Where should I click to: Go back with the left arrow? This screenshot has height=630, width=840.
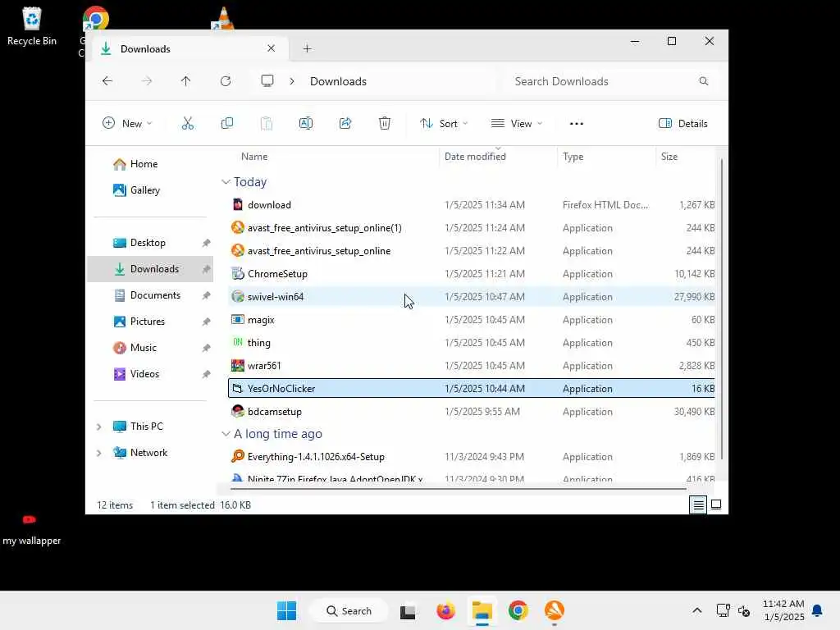click(107, 81)
